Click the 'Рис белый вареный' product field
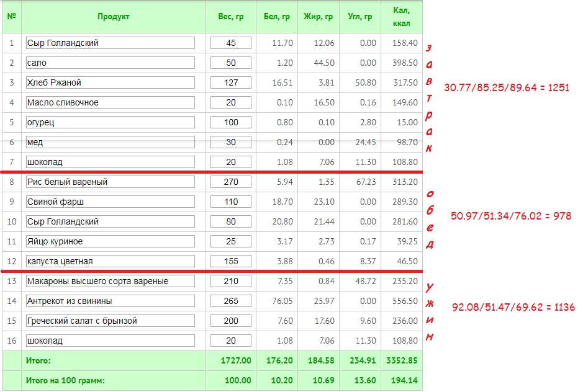Image resolution: width=583 pixels, height=392 pixels. [x=111, y=182]
